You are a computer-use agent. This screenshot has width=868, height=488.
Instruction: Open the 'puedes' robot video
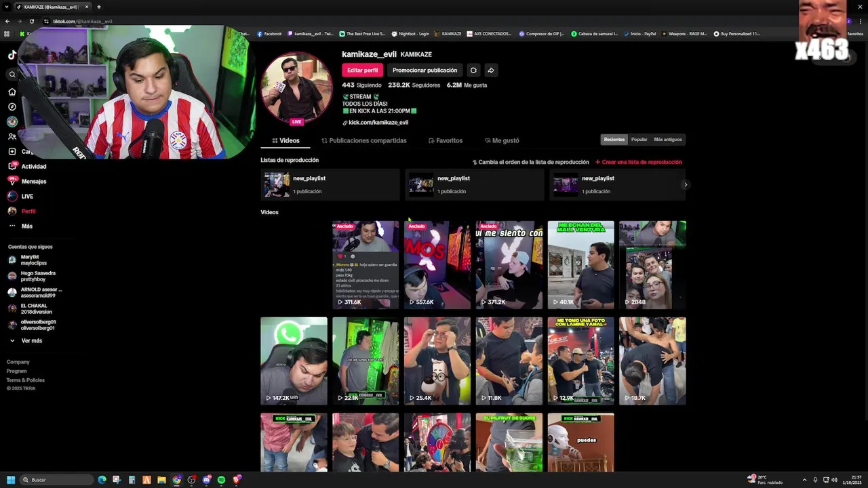(581, 443)
